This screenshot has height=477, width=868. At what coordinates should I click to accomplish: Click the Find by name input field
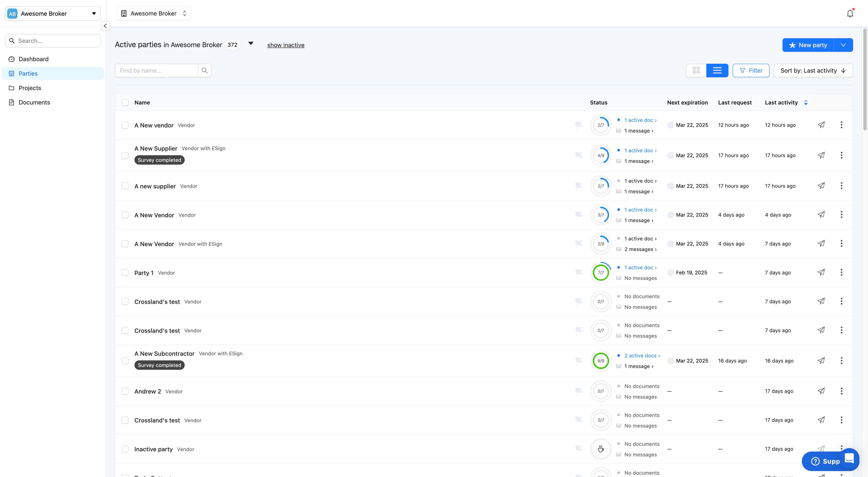point(156,70)
